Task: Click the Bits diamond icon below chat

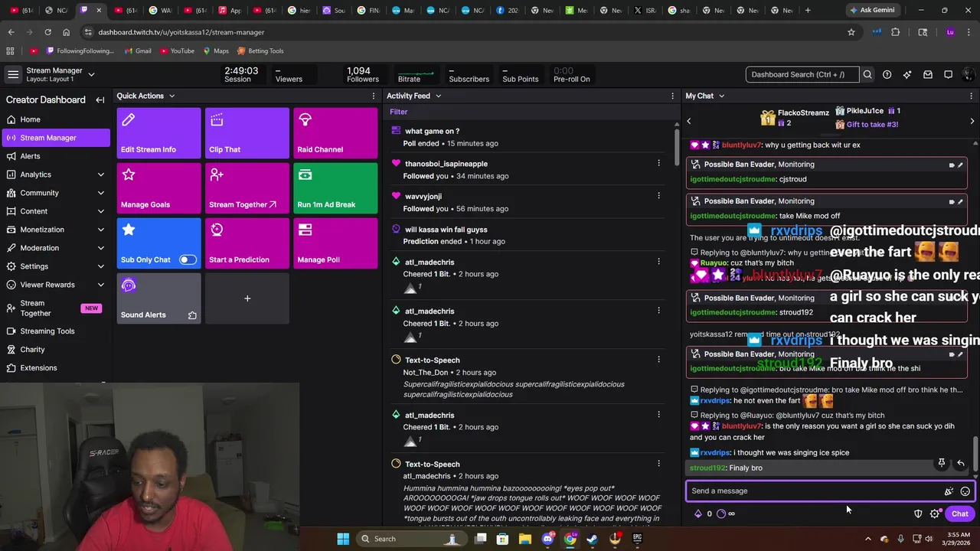Action: click(697, 514)
